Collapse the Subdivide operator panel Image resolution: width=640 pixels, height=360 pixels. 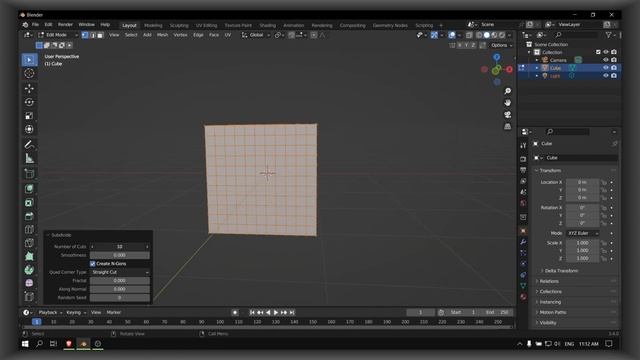[x=59, y=235]
